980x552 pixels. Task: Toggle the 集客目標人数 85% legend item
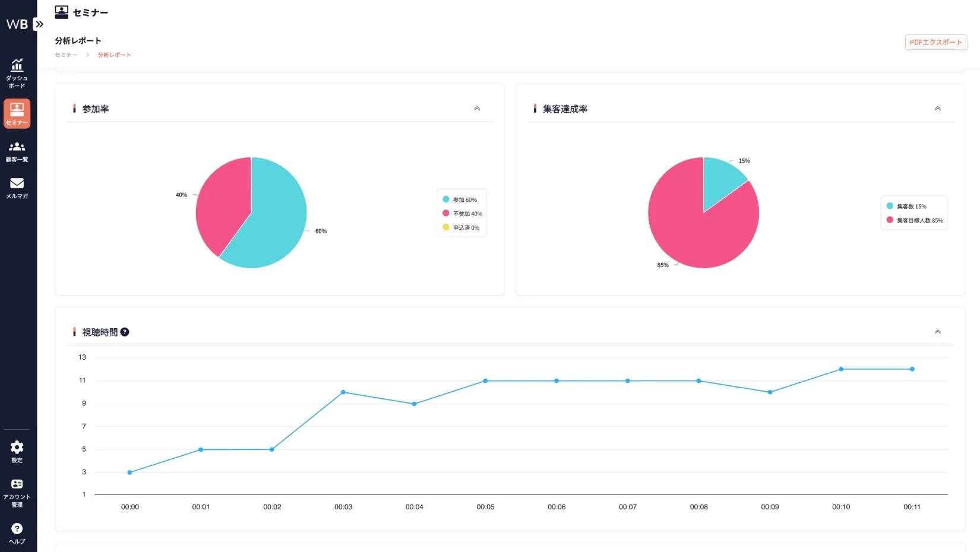click(915, 220)
